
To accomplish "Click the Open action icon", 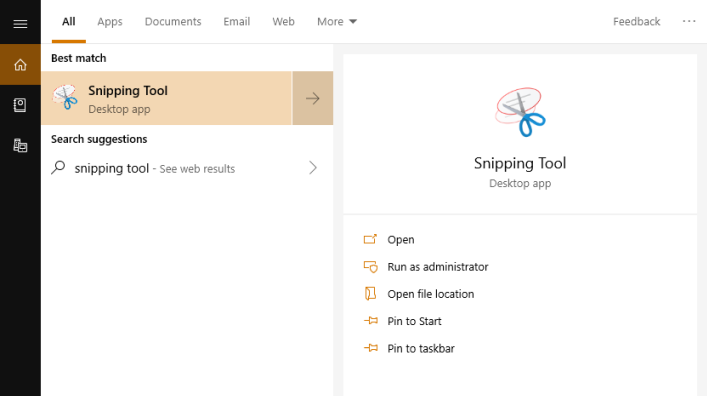I will [x=370, y=239].
